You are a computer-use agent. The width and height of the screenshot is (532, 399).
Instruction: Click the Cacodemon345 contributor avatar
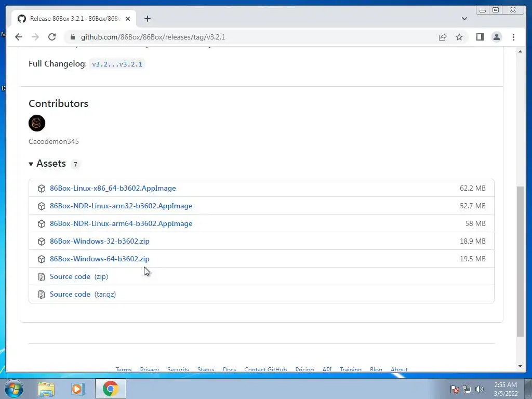(x=37, y=123)
